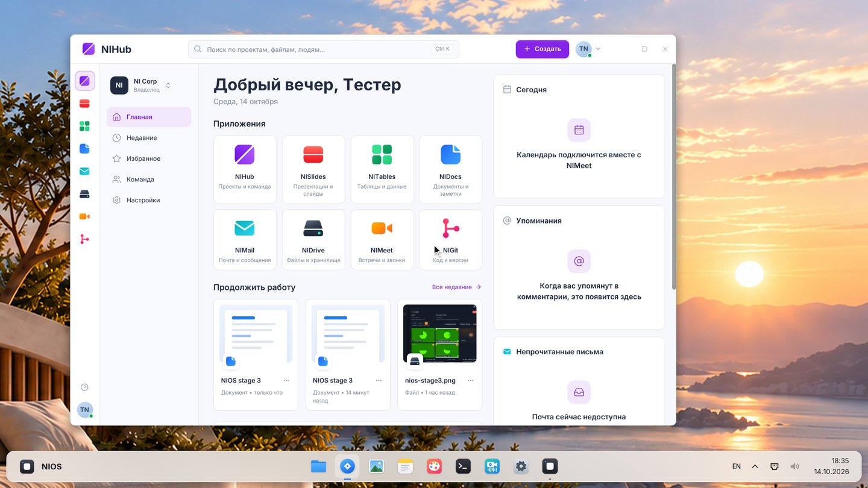
Task: Launch the NISlides app card
Action: (x=313, y=169)
